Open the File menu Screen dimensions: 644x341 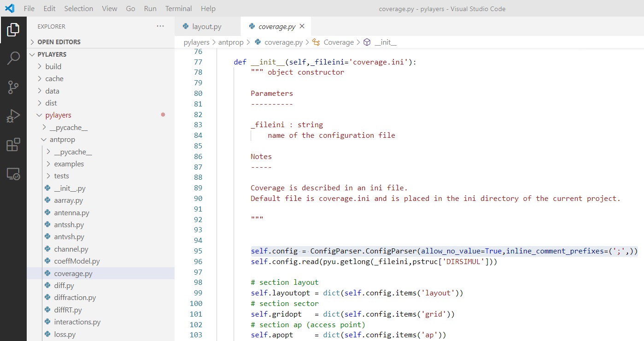click(29, 8)
